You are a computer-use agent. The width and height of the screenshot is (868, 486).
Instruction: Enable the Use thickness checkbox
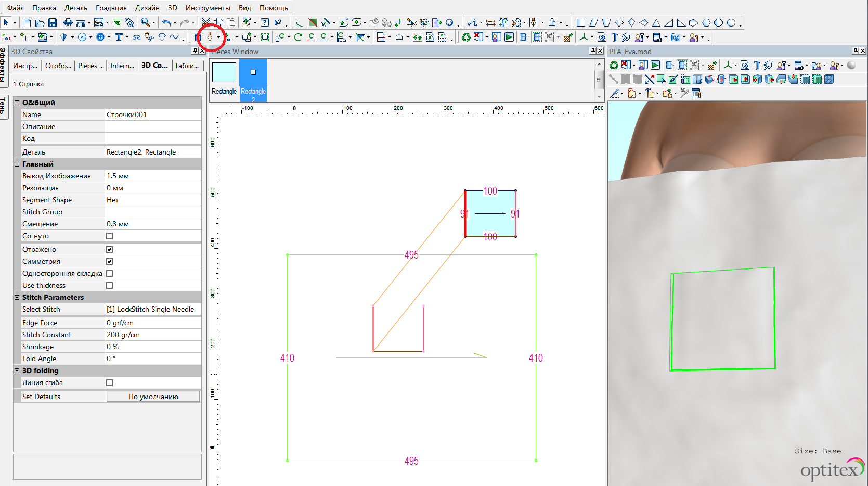click(110, 286)
